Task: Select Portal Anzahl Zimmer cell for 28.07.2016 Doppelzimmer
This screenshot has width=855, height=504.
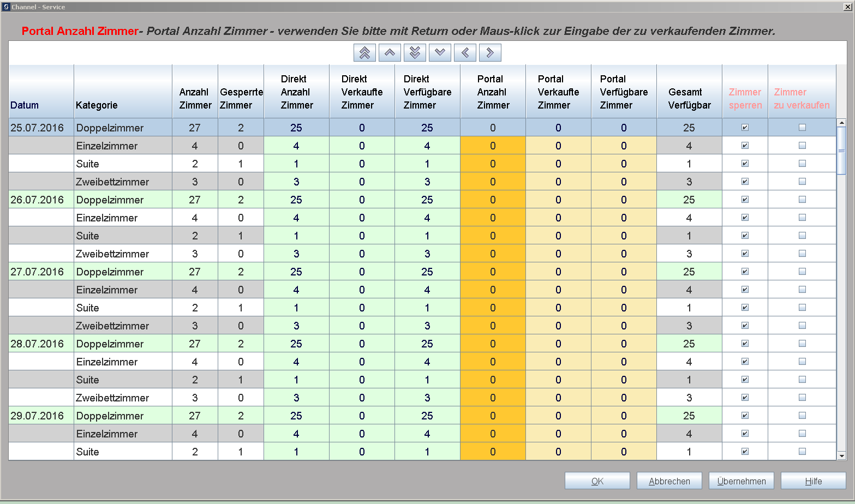Action: coord(493,344)
